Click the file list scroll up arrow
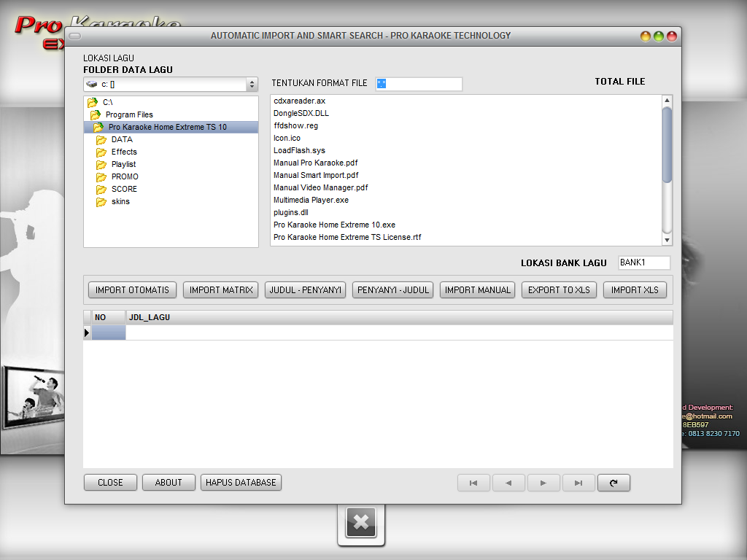Viewport: 747px width, 560px height. point(667,100)
